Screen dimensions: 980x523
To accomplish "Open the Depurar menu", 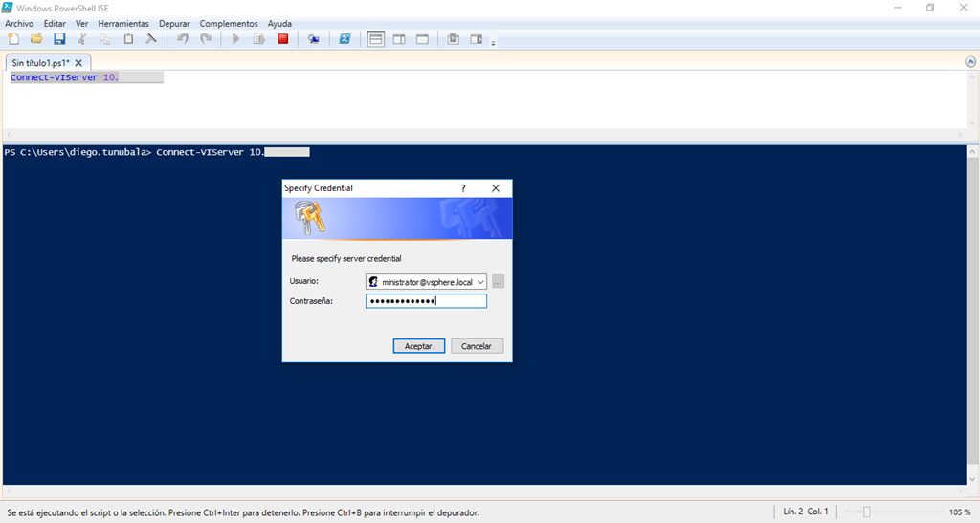I will (x=174, y=23).
